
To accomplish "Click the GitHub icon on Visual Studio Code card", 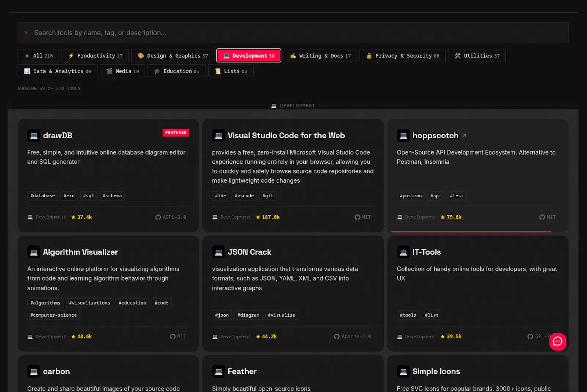I will click(x=357, y=217).
